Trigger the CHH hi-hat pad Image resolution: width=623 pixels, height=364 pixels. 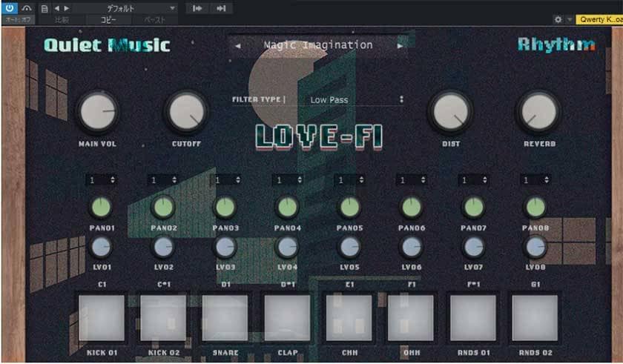[x=349, y=317]
